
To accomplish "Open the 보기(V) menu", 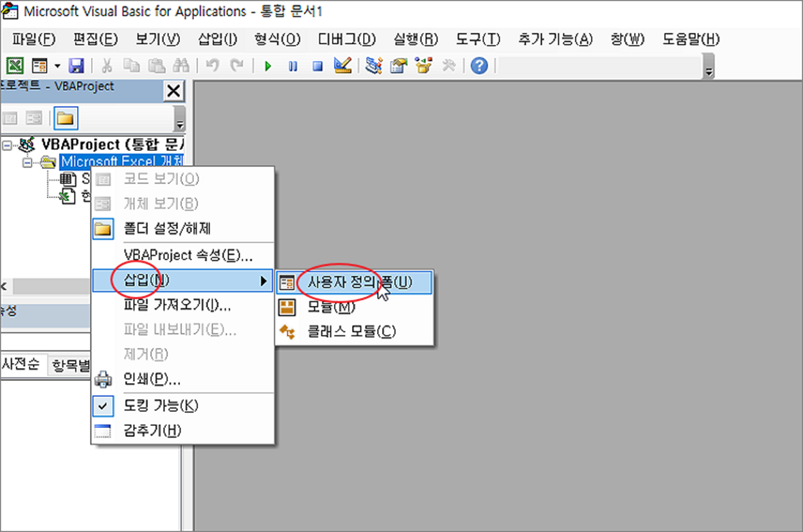I will pyautogui.click(x=158, y=39).
